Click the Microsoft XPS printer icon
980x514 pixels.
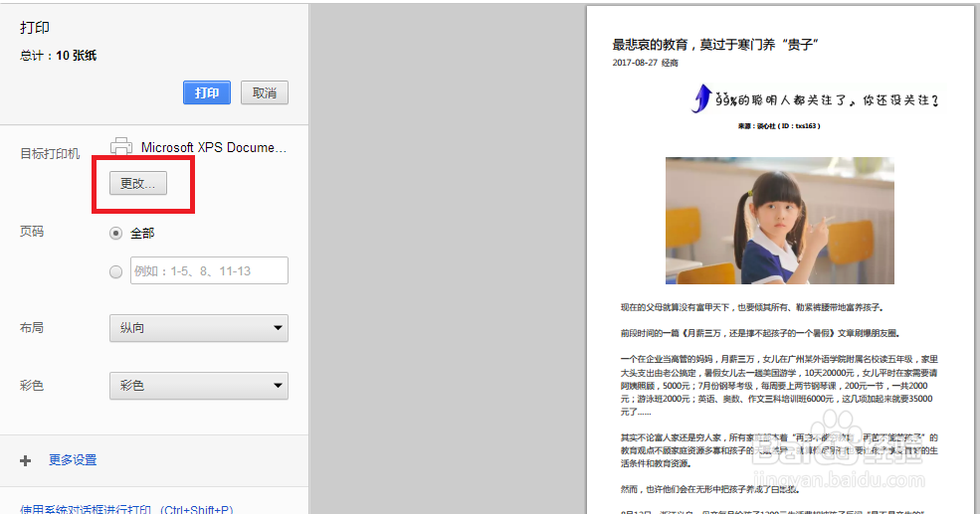tap(121, 146)
